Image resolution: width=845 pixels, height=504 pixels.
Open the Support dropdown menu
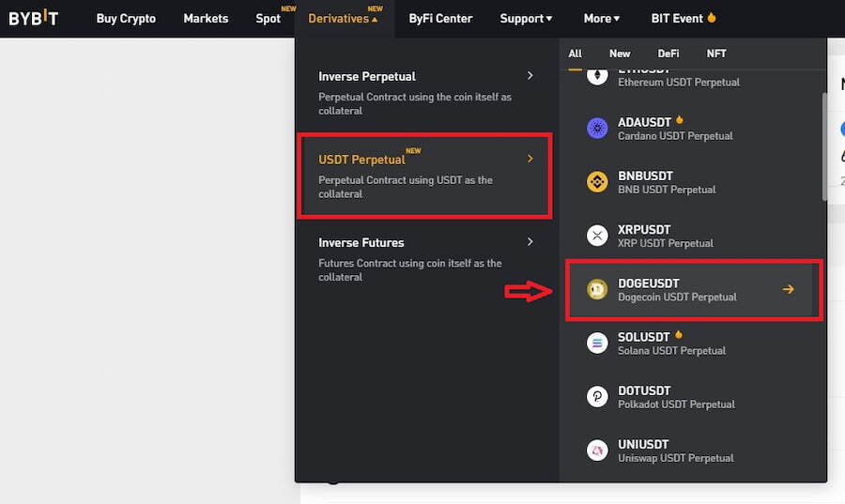click(x=526, y=19)
